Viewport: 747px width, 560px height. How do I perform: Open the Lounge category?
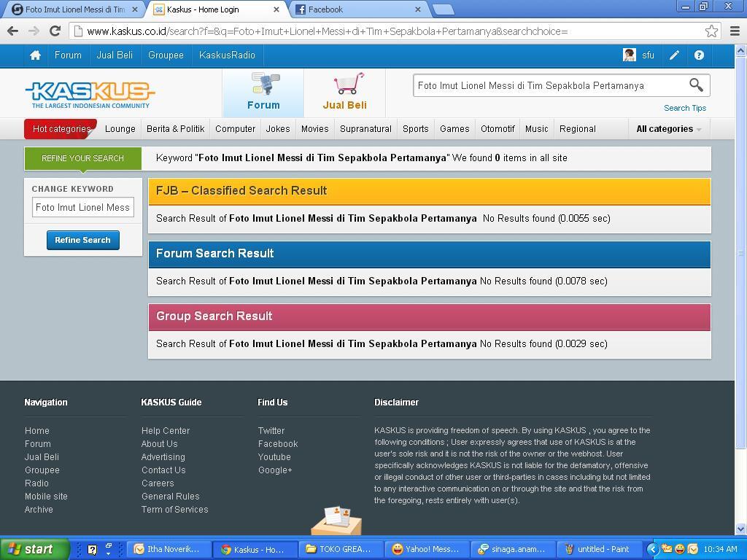120,129
